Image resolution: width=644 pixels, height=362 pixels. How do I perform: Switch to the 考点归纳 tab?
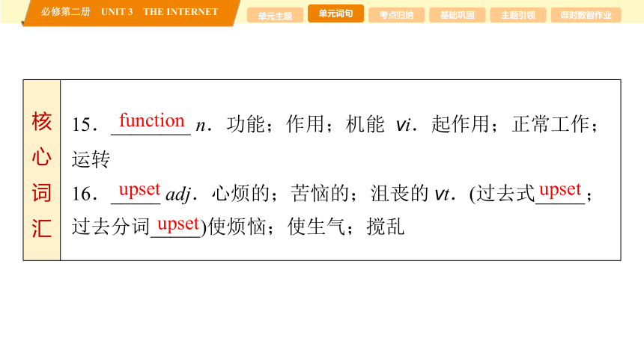point(396,15)
